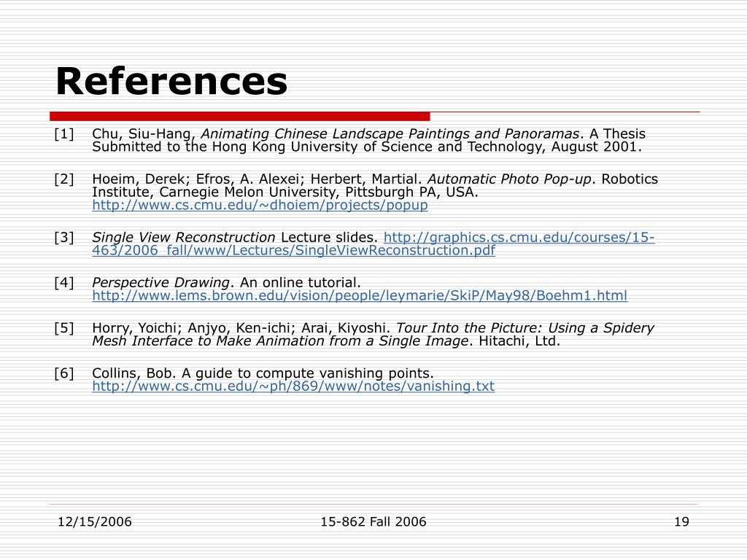Click the footer date 12/15/2006
The height and width of the screenshot is (560, 747).
pyautogui.click(x=94, y=521)
